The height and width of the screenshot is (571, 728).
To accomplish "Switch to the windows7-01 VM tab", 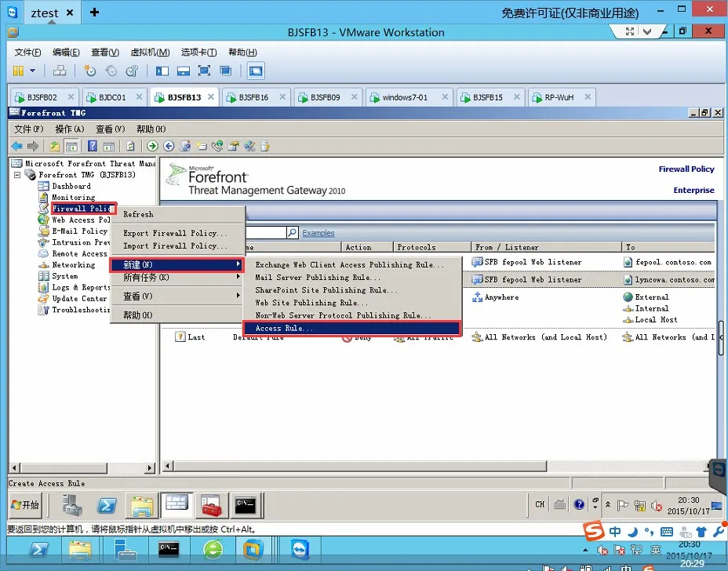I will point(404,97).
